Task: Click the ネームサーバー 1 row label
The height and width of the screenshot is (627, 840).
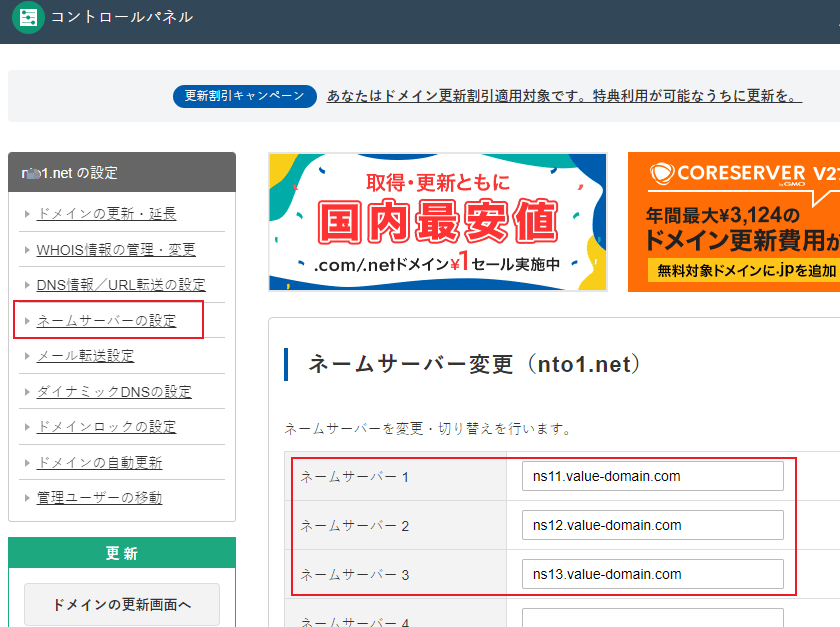Action: click(355, 477)
